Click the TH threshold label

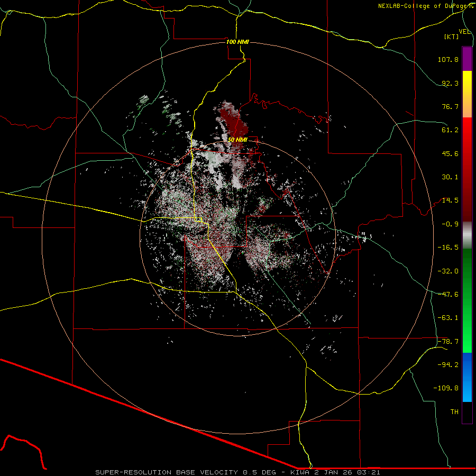[454, 411]
